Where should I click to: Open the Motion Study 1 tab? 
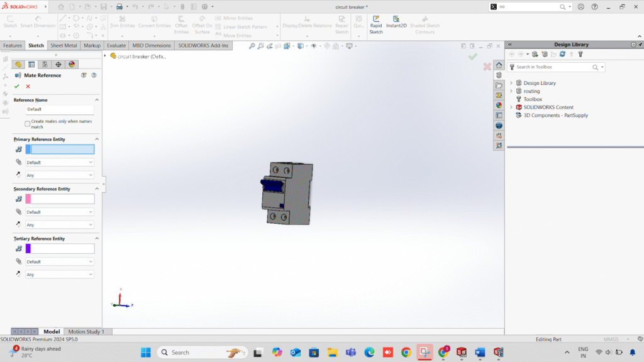coord(86,331)
